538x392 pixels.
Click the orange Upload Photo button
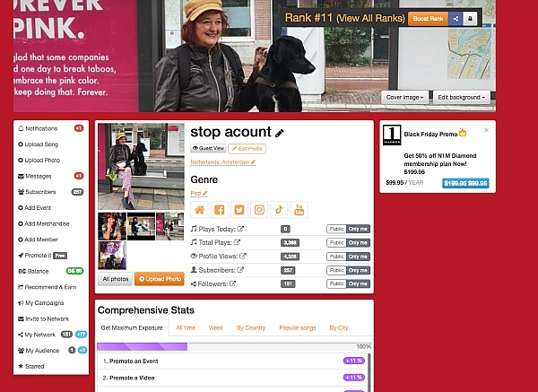(x=160, y=279)
